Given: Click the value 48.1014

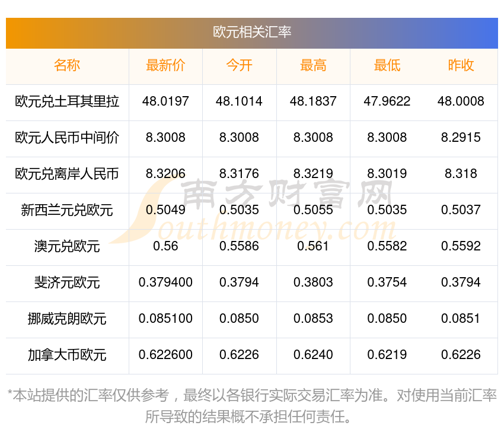Looking at the screenshot, I should coord(239,101).
